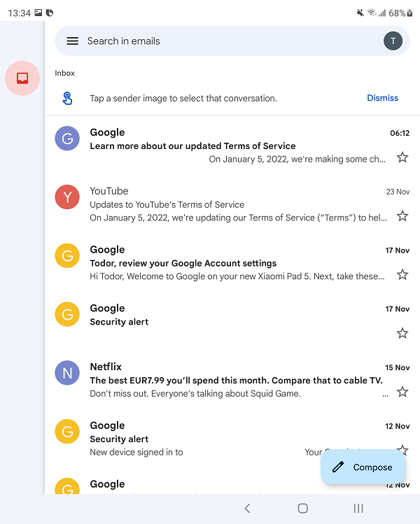Image resolution: width=420 pixels, height=524 pixels.
Task: Tap the image notification icon in status bar
Action: [38, 13]
